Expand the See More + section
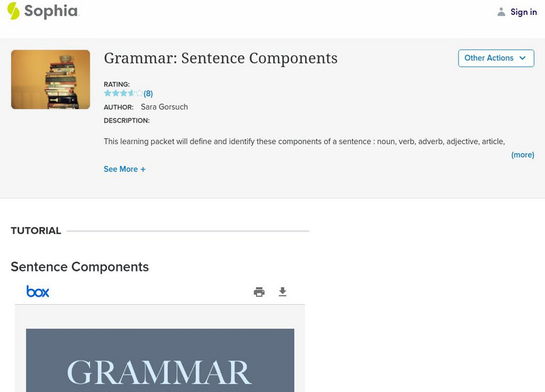The image size is (545, 392). coord(125,169)
